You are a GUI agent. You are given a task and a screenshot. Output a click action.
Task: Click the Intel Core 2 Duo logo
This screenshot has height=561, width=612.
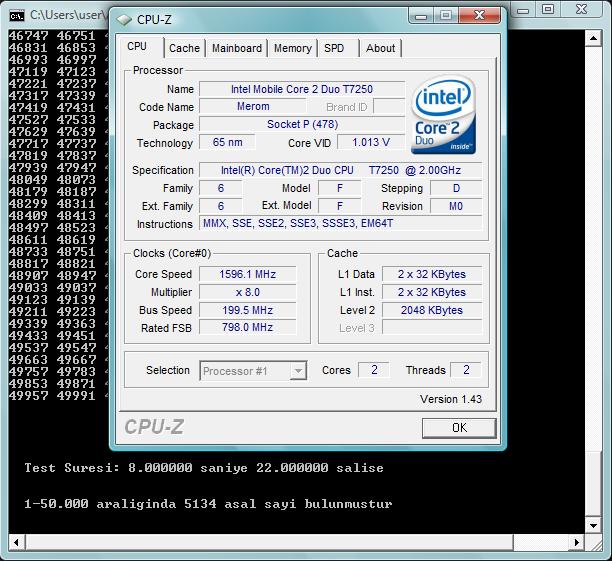[443, 115]
